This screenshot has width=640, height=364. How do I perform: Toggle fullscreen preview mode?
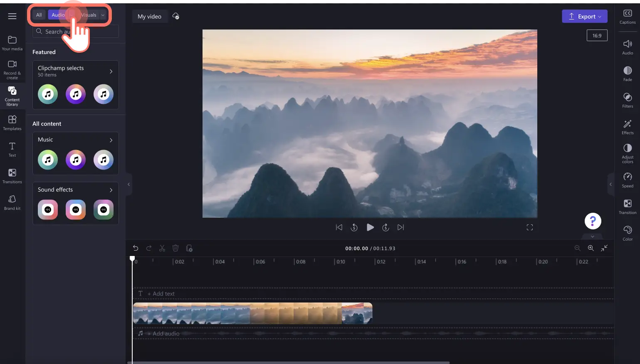529,227
